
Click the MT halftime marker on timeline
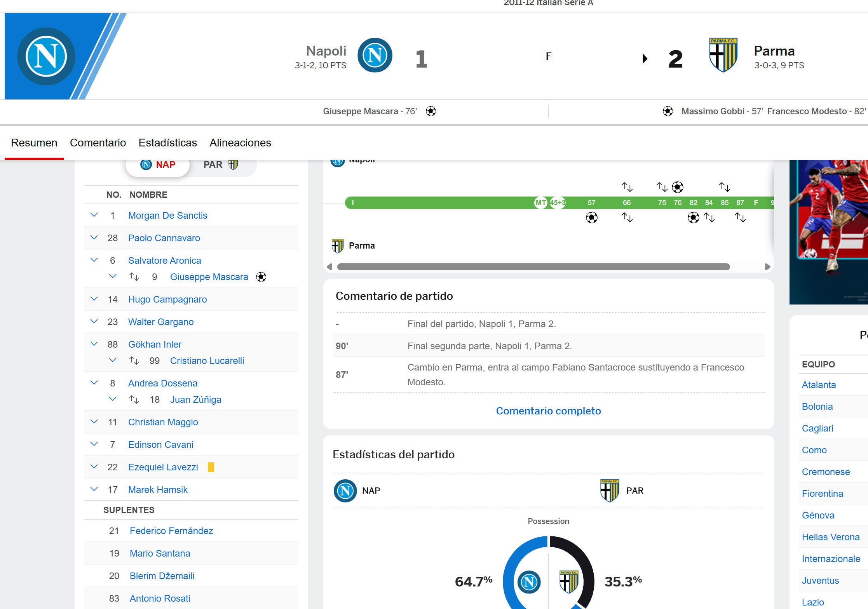541,203
